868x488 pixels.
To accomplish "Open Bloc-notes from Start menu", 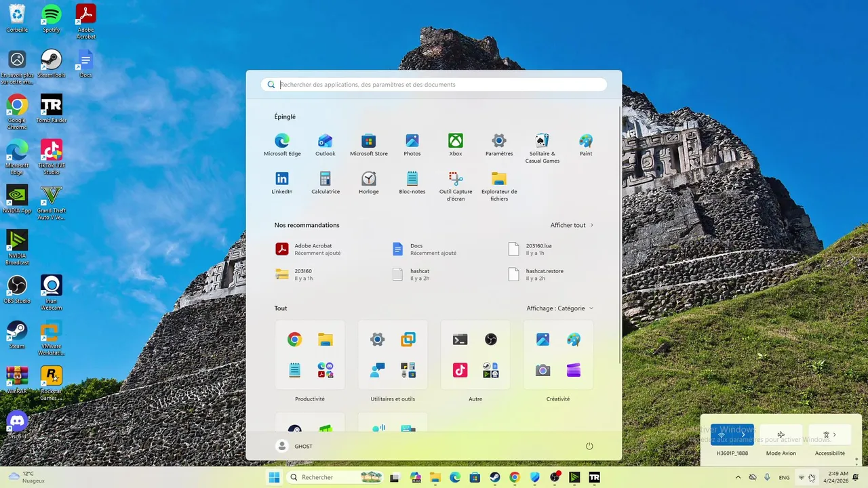I will click(412, 183).
